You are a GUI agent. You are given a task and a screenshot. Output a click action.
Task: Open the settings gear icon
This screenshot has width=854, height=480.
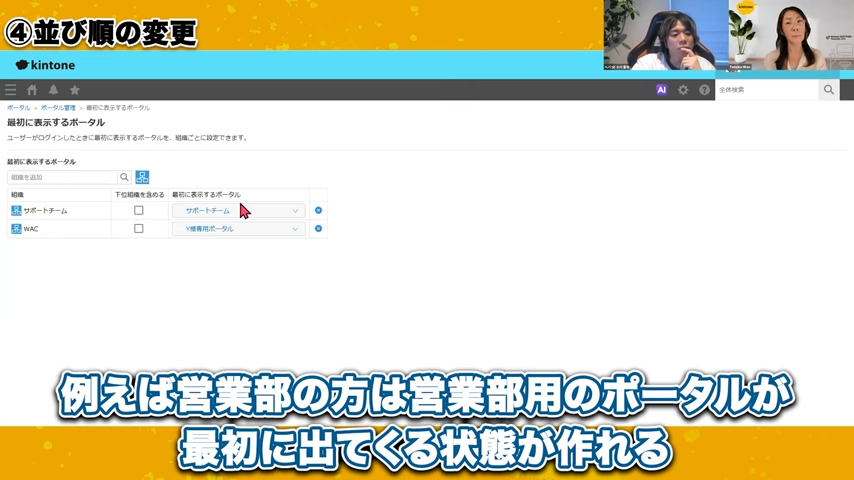[683, 90]
